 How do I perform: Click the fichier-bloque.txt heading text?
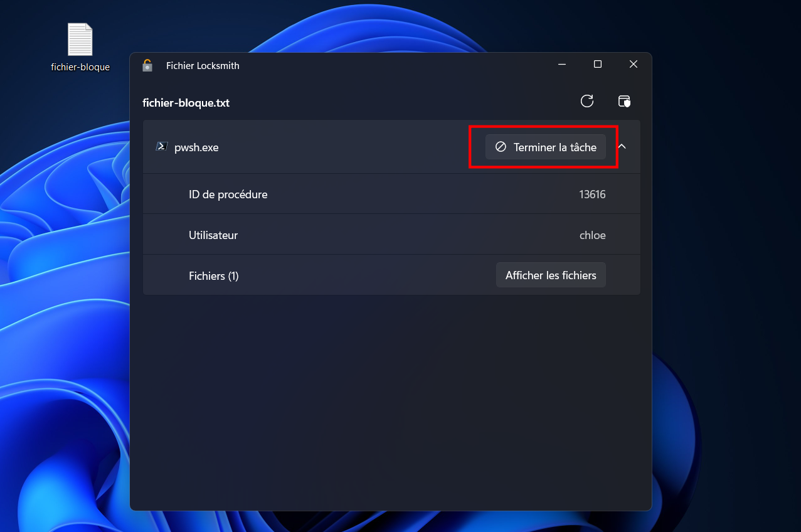186,103
